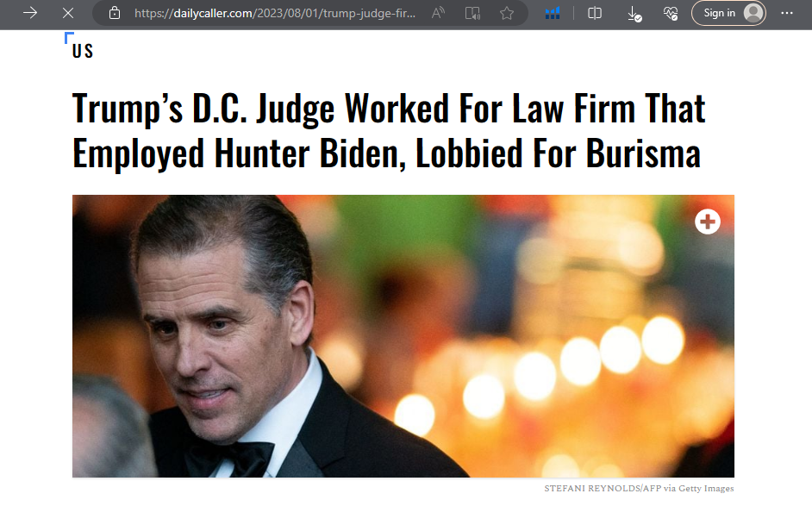Click the Stefani Reynolds/AFP photo credit
812x531 pixels.
639,488
